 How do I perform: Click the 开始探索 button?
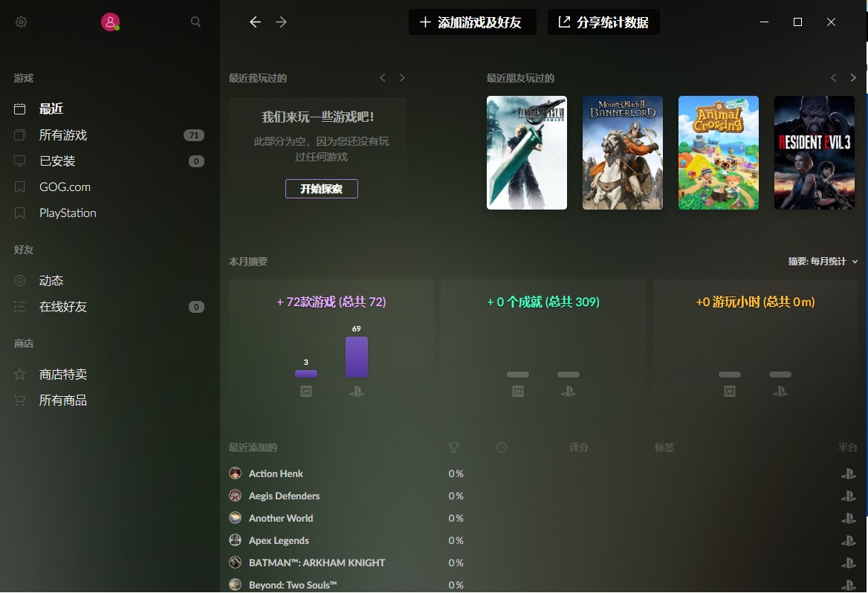pos(322,189)
